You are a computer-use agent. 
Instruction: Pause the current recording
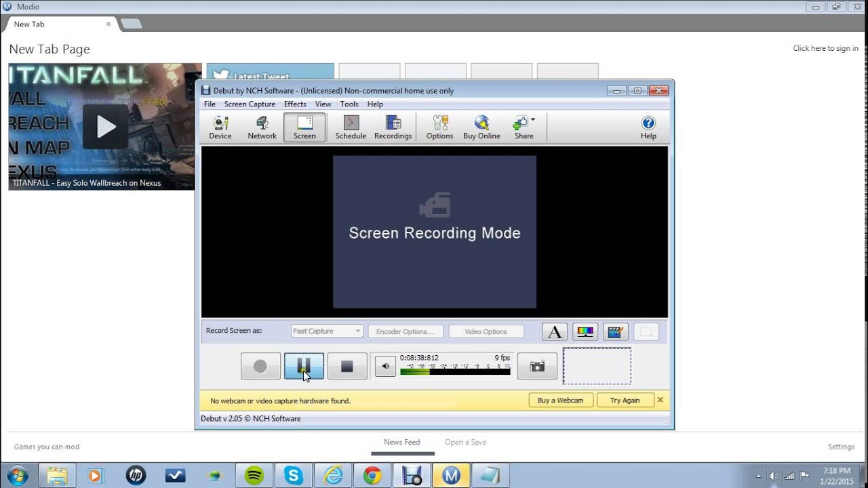304,366
